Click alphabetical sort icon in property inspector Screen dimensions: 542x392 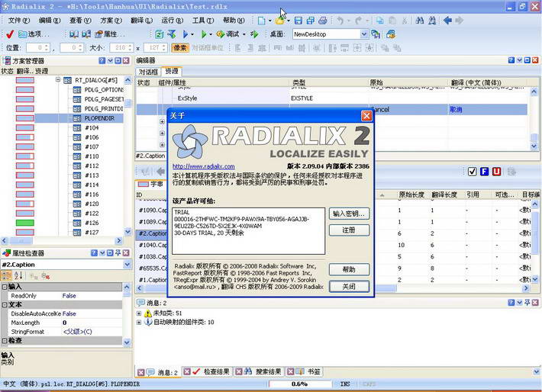click(x=18, y=275)
